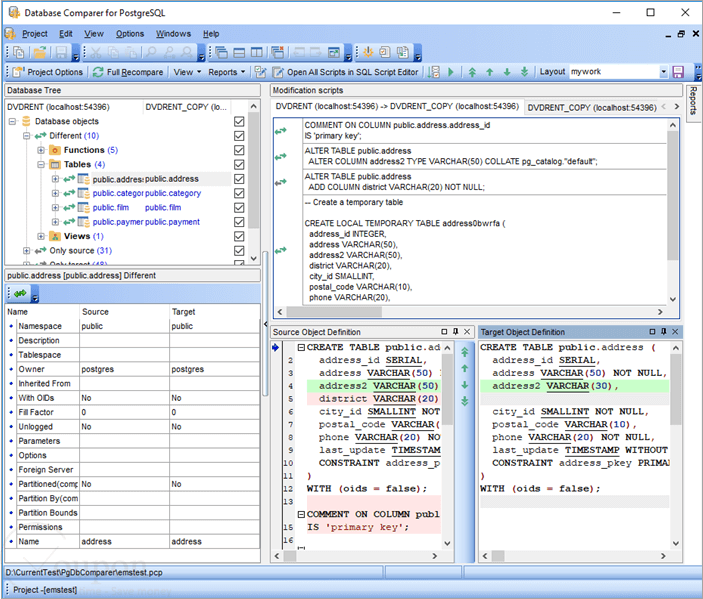Open the Options menu

pyautogui.click(x=130, y=34)
